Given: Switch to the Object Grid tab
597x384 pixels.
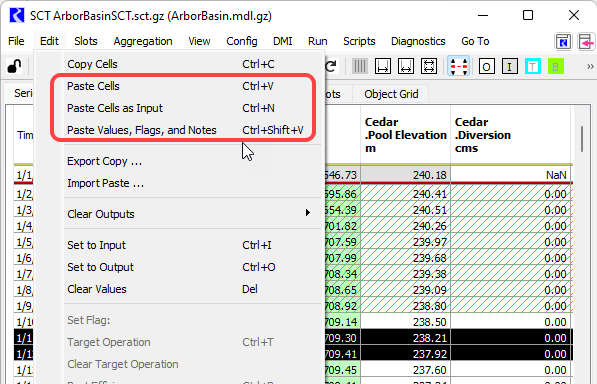Looking at the screenshot, I should (391, 94).
